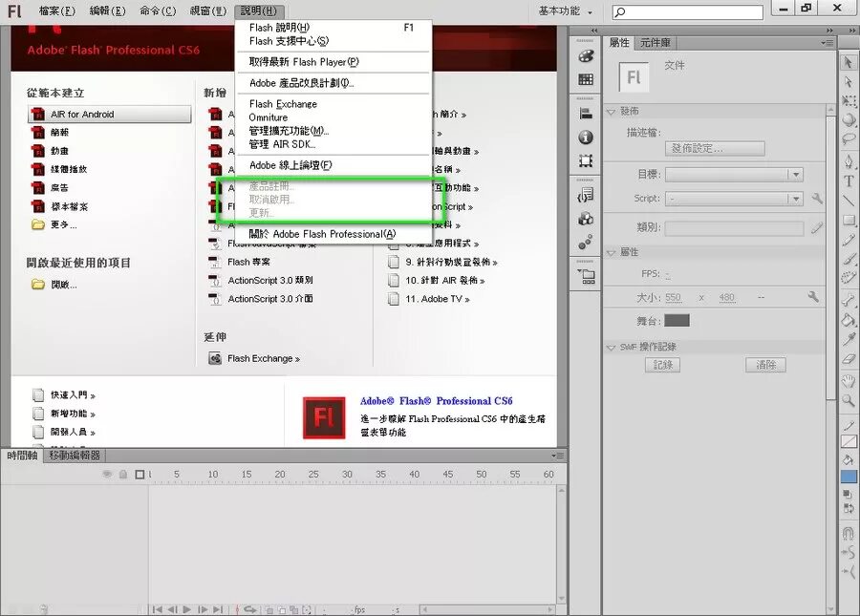Select the Hand tool
Image resolution: width=860 pixels, height=616 pixels.
[x=849, y=381]
